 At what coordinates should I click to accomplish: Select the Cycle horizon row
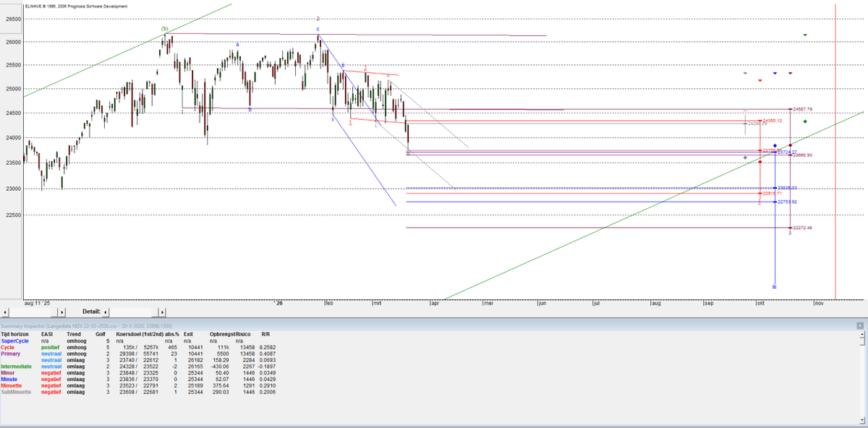tap(137, 348)
